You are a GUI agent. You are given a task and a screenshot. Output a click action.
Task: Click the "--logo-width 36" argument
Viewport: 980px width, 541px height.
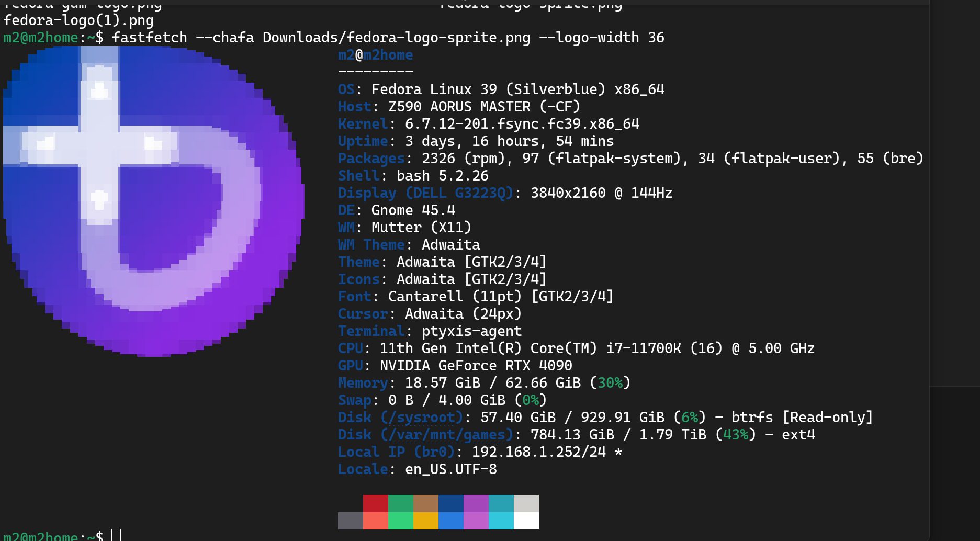click(602, 38)
